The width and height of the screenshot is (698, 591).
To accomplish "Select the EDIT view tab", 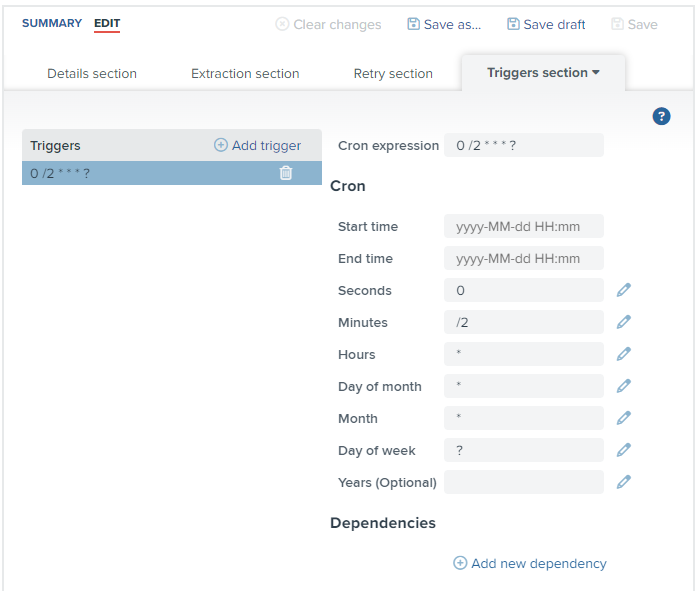I will (107, 23).
